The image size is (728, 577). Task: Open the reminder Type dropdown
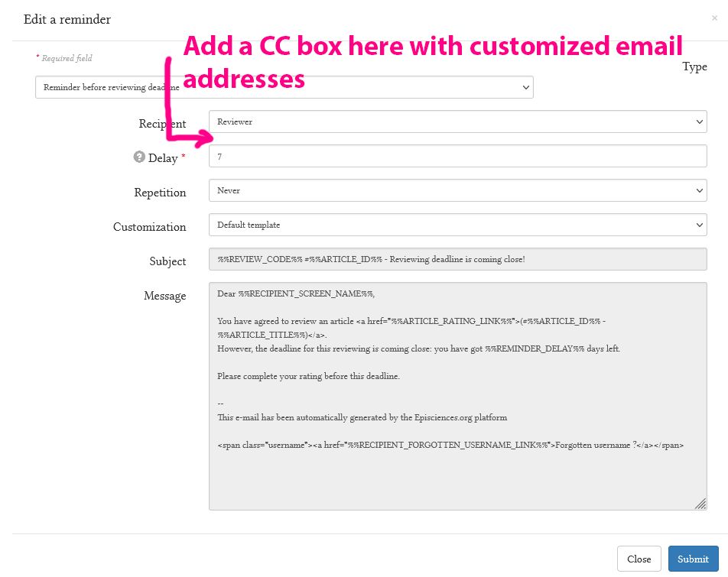284,87
